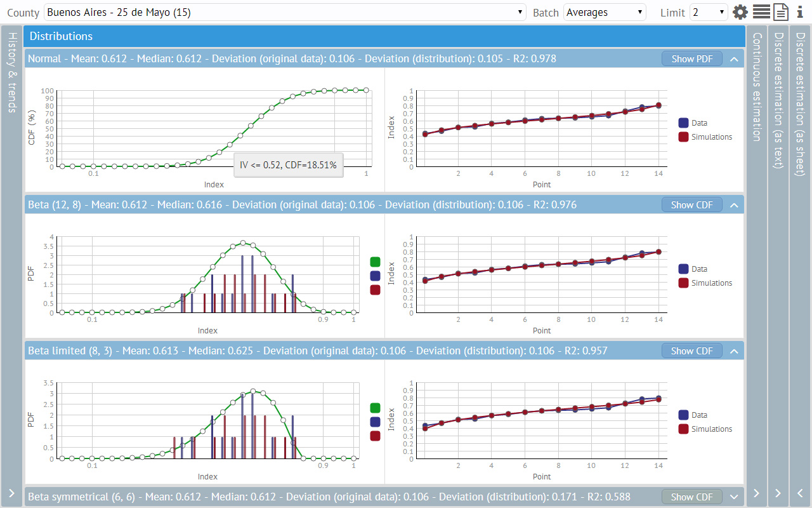Open the County dropdown
The image size is (812, 508).
[285, 12]
